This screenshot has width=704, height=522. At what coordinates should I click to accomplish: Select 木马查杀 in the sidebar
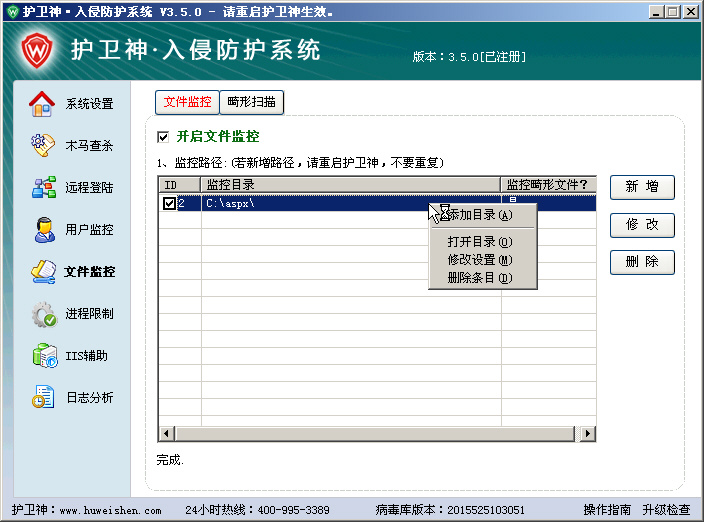(89, 145)
